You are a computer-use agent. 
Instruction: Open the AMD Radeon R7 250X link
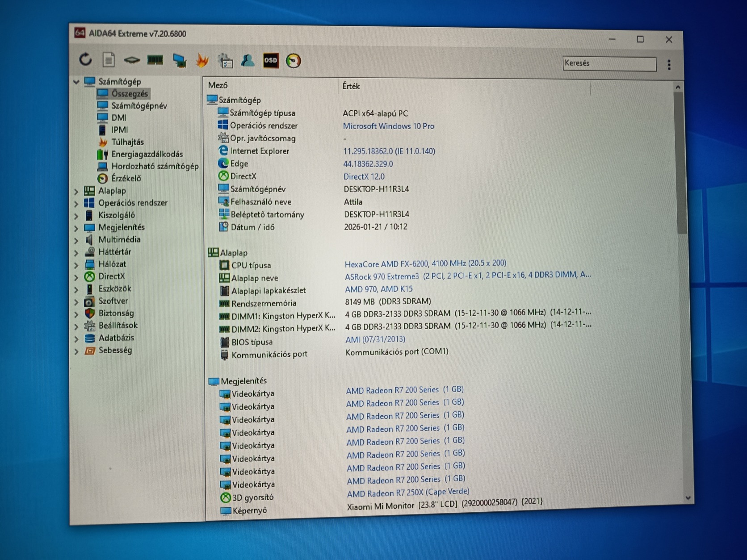(408, 493)
